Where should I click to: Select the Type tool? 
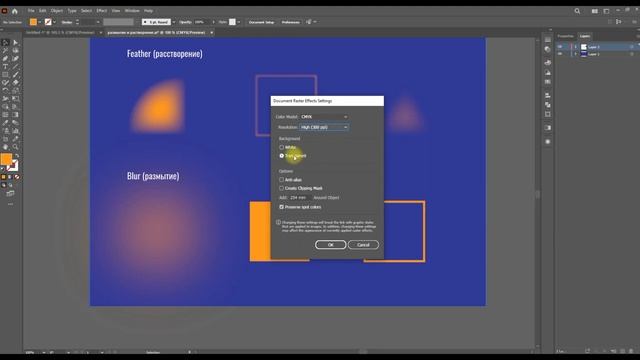5,67
